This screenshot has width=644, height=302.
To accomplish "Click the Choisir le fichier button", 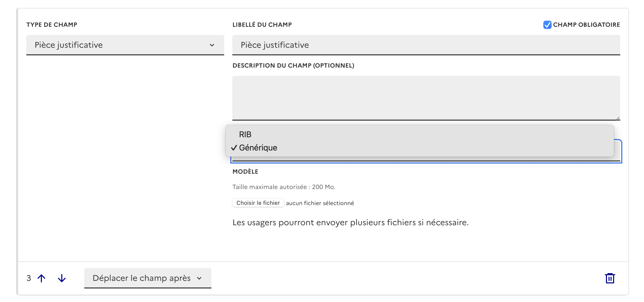I will [x=258, y=203].
